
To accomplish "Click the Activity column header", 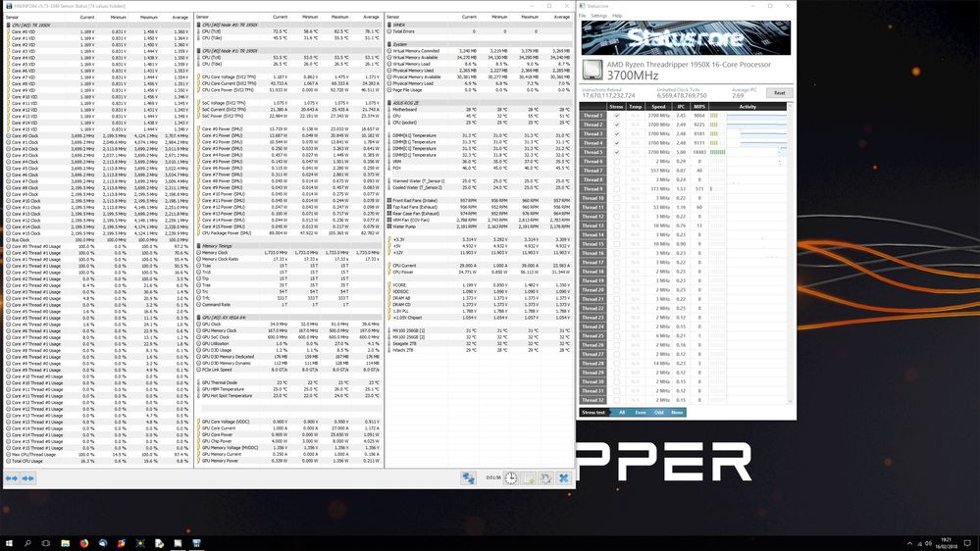I will (748, 107).
